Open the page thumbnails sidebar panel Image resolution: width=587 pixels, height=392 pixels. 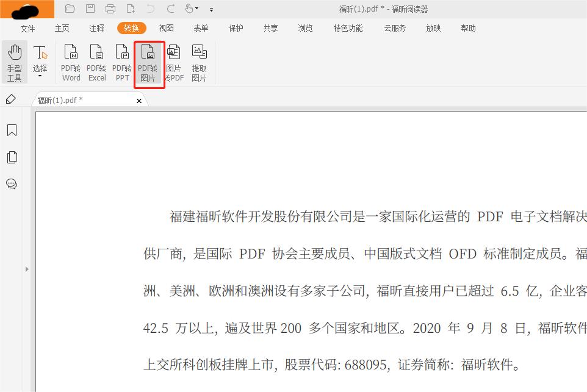pyautogui.click(x=11, y=157)
